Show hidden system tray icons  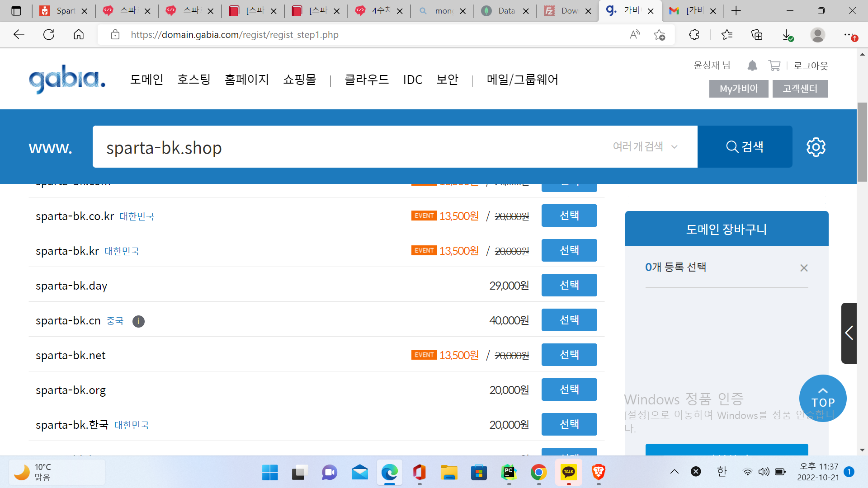pyautogui.click(x=674, y=472)
